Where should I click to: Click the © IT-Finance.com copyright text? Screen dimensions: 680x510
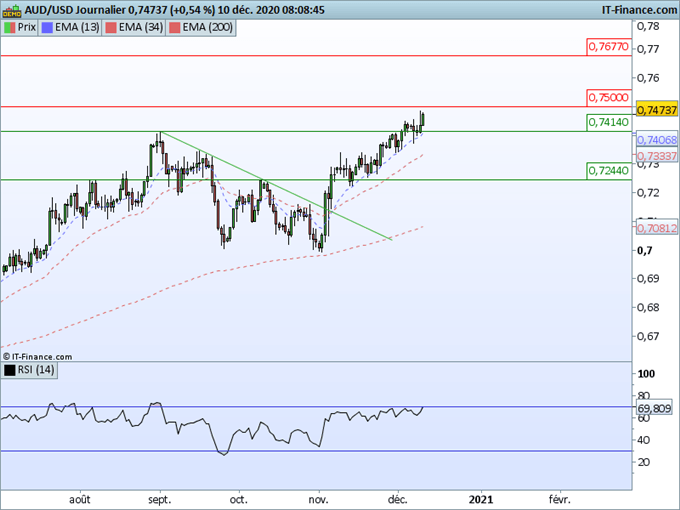(37, 356)
